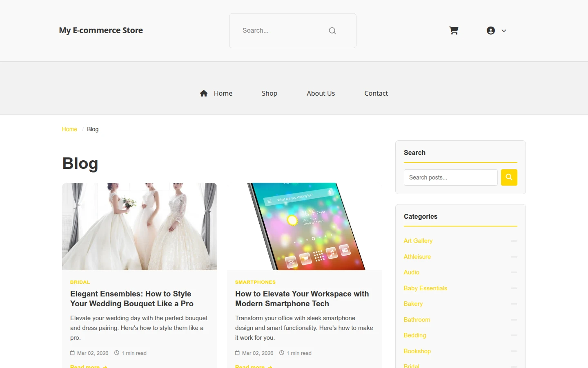
Task: Open the Athleisure category
Action: click(417, 257)
